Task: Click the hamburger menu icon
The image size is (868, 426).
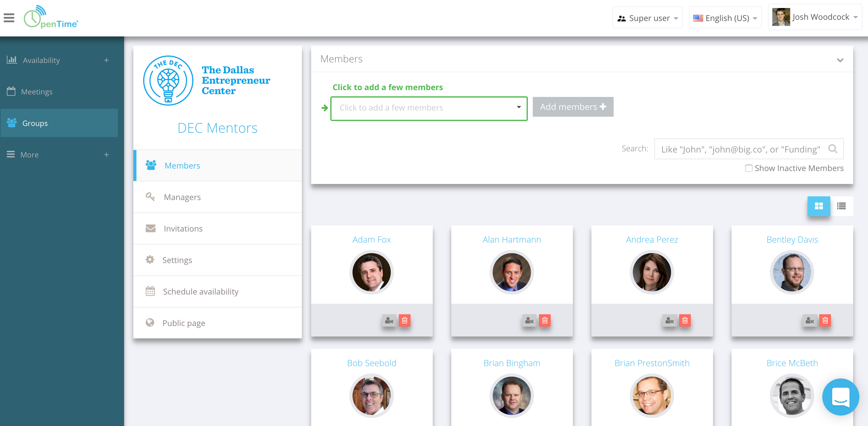Action: 9,18
